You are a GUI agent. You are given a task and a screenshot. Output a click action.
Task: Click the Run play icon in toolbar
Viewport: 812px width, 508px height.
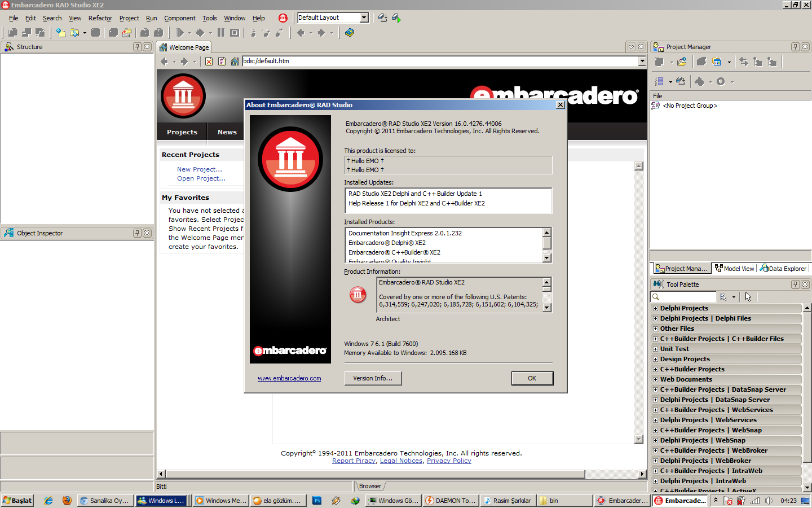tap(180, 33)
